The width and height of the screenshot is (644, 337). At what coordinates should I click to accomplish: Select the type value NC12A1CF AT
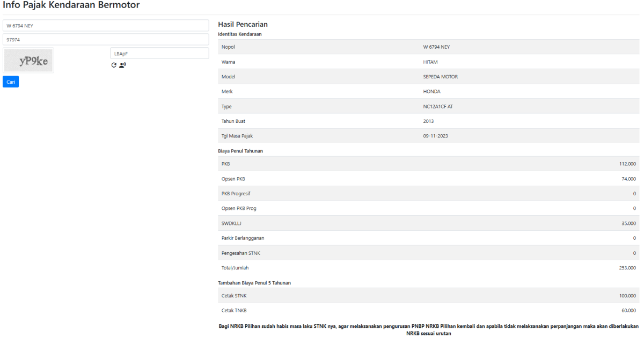[438, 106]
